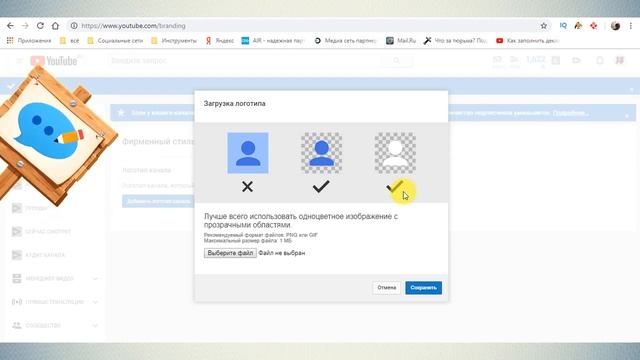Click the Отмена button
Screen dimensions: 640x360
click(x=387, y=288)
